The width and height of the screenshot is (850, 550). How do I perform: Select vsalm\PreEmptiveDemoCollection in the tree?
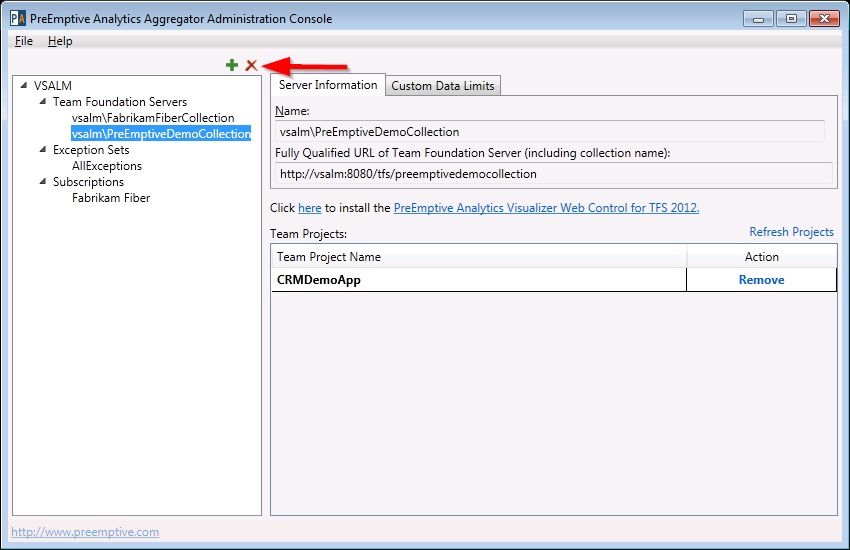click(x=161, y=134)
